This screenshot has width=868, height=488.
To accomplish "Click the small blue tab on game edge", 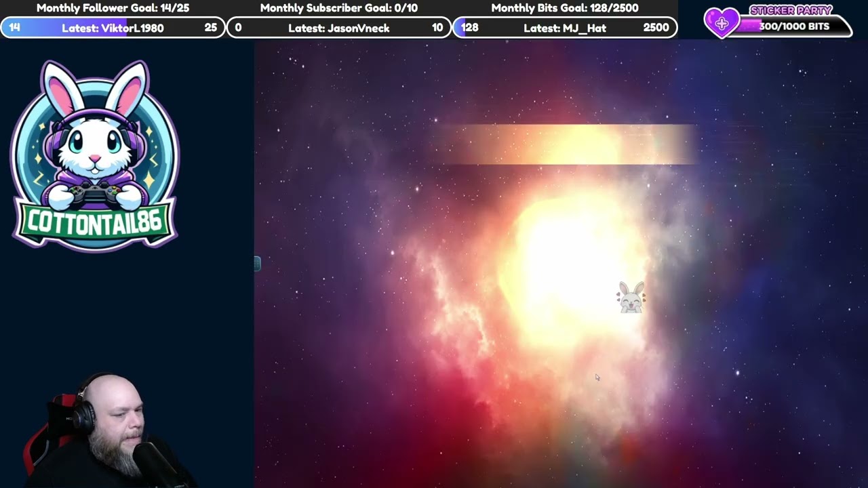I will pyautogui.click(x=258, y=264).
